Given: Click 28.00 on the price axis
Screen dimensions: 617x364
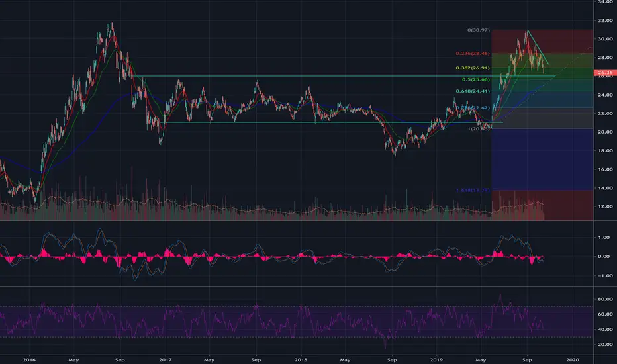Looking at the screenshot, I should [605, 58].
